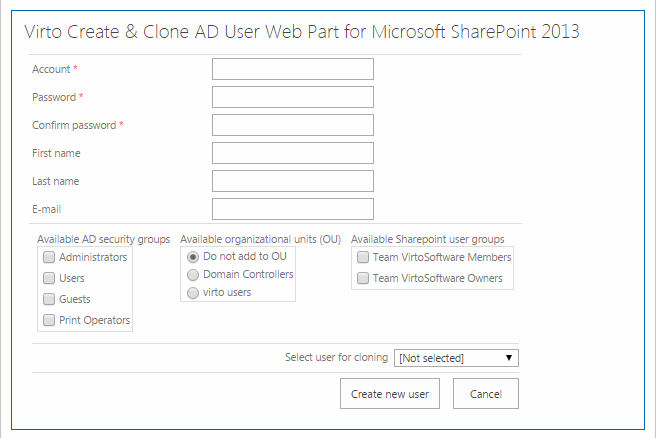
Task: Click the Available organizational units (OU) heading
Action: (x=261, y=239)
